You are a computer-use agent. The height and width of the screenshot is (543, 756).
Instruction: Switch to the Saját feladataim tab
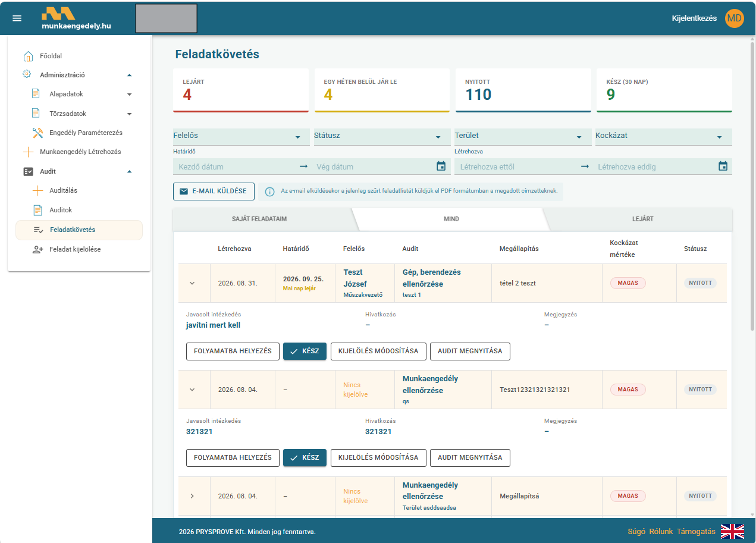(259, 219)
